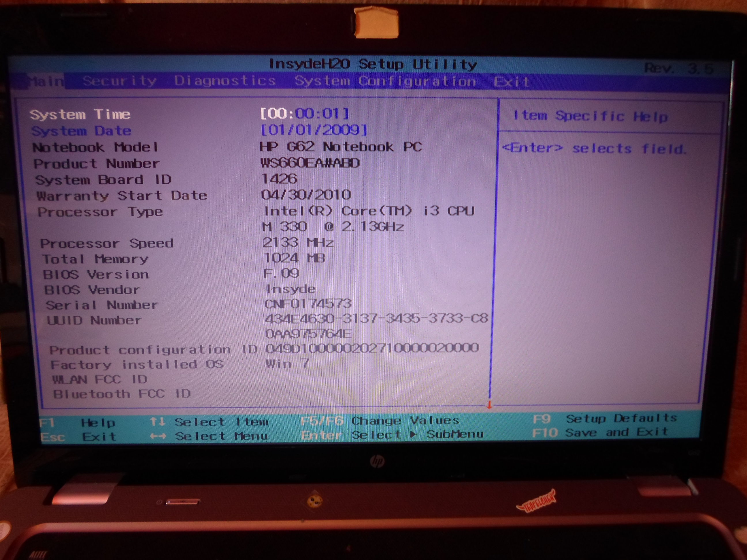Select the Exit menu tab

(511, 82)
